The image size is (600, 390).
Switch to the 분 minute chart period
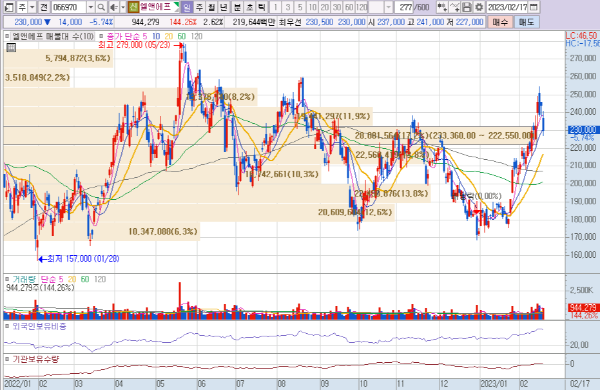[237, 7]
